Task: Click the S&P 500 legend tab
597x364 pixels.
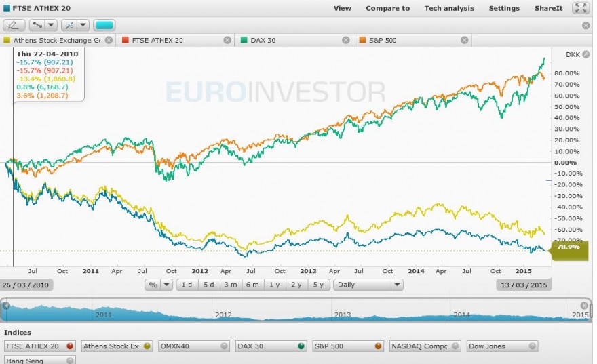Action: click(x=412, y=40)
